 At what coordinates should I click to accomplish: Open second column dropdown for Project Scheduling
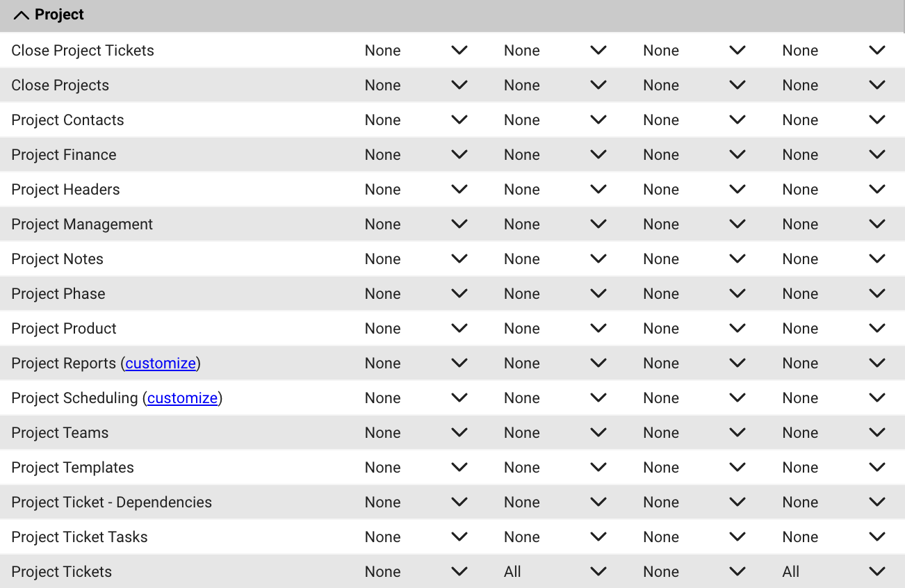(598, 398)
